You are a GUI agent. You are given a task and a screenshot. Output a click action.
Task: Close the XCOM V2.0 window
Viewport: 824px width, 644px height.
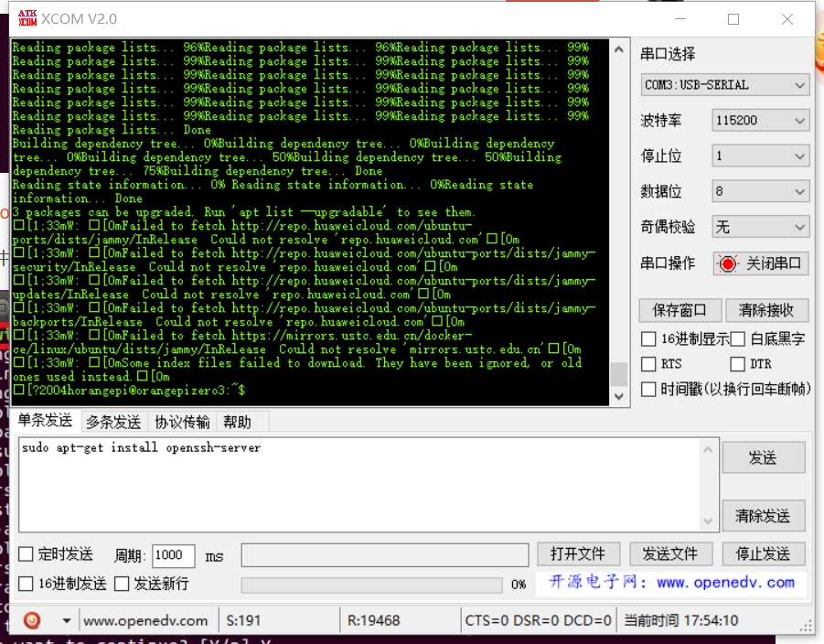pyautogui.click(x=787, y=19)
